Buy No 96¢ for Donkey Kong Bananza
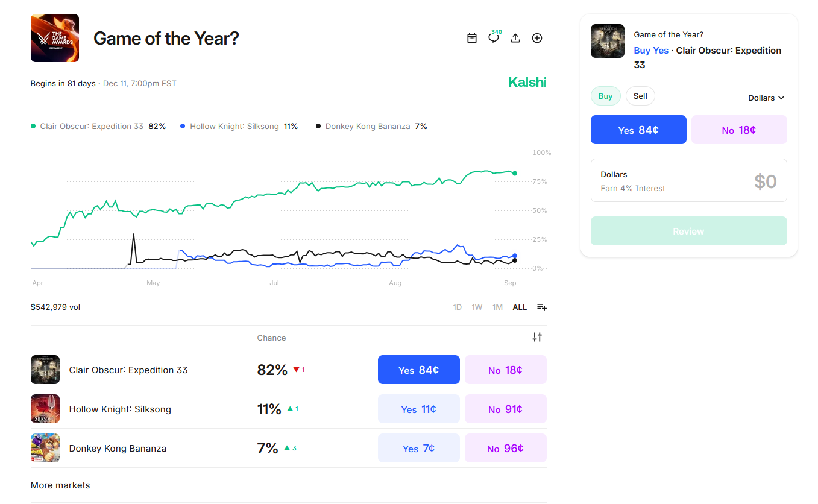The width and height of the screenshot is (818, 504). 505,449
